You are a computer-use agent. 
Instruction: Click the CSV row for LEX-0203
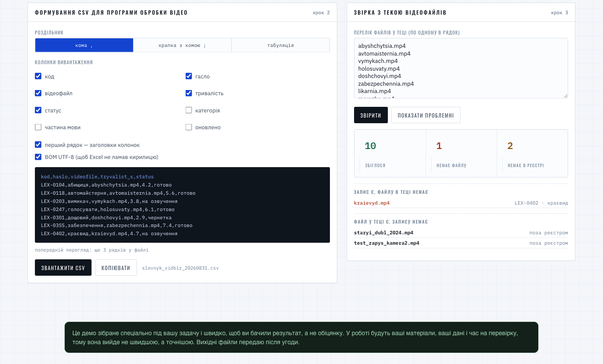pyautogui.click(x=109, y=201)
